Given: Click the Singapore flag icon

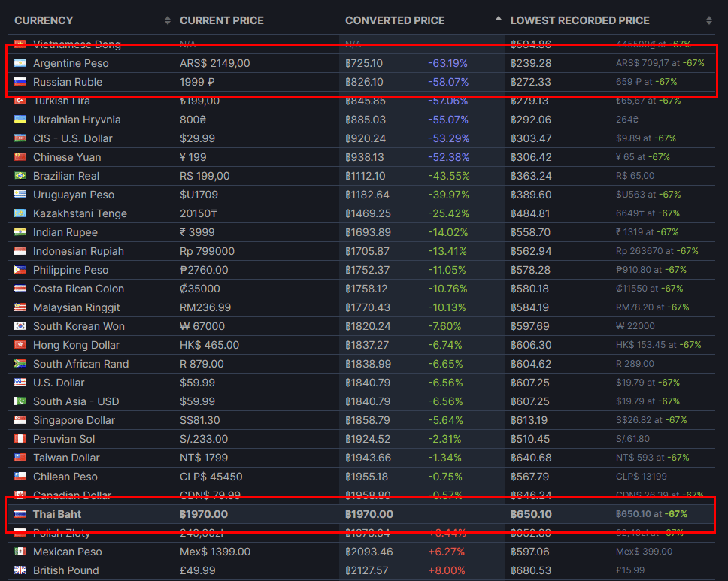Looking at the screenshot, I should [20, 420].
